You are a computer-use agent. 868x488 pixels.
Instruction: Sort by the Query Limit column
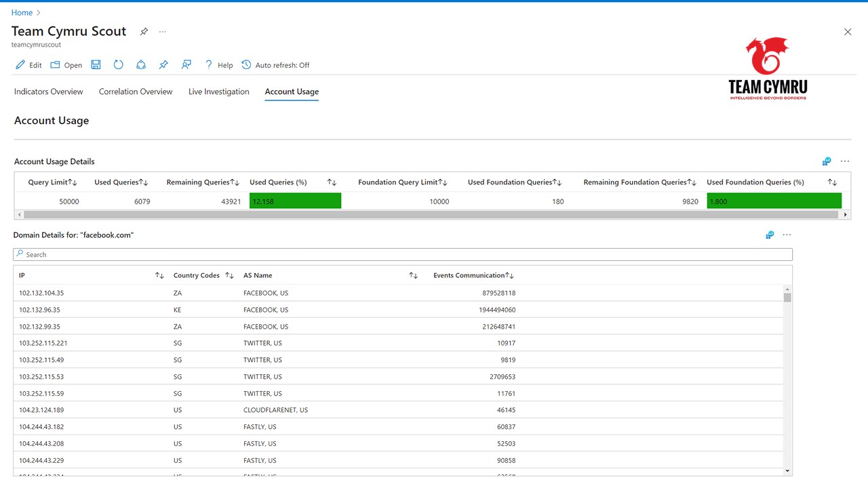(x=53, y=182)
